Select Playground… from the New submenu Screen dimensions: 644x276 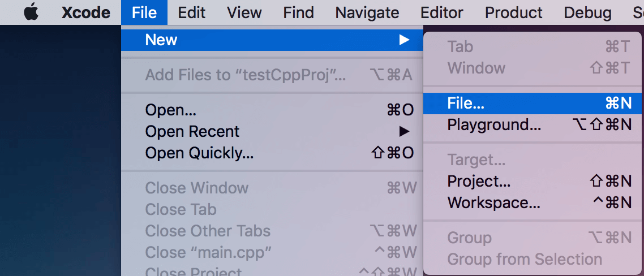click(493, 124)
